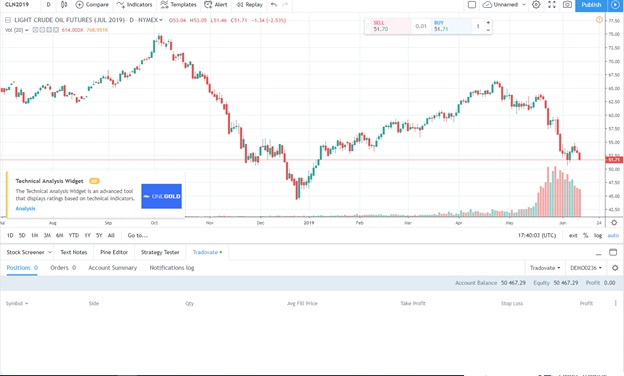Open the Vol (20) indicator dropdown
This screenshot has width=624, height=376.
coord(17,30)
